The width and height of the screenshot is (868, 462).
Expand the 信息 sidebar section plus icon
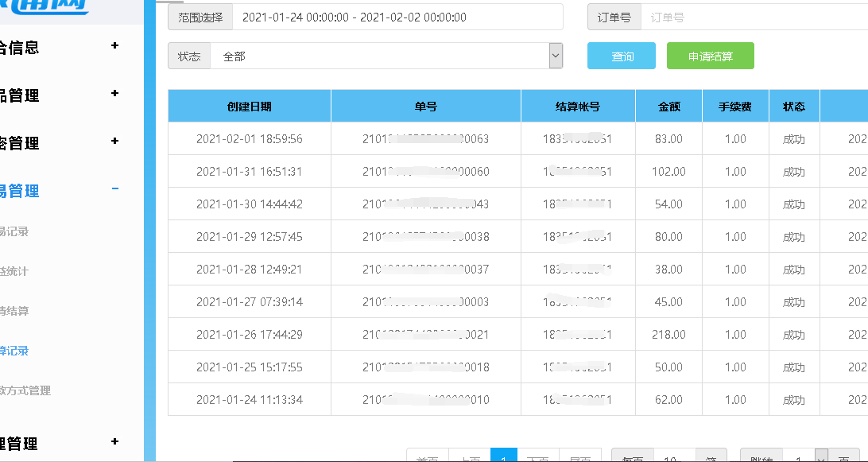pos(114,46)
